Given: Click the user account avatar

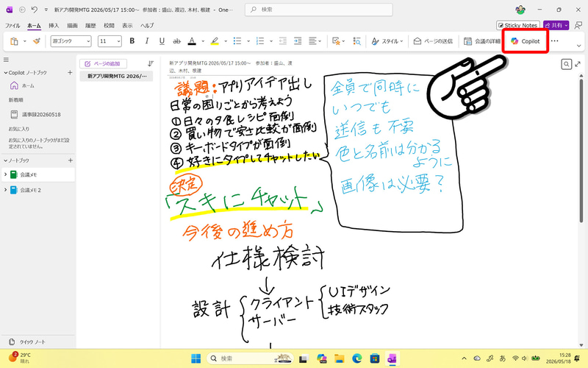Looking at the screenshot, I should pyautogui.click(x=520, y=10).
